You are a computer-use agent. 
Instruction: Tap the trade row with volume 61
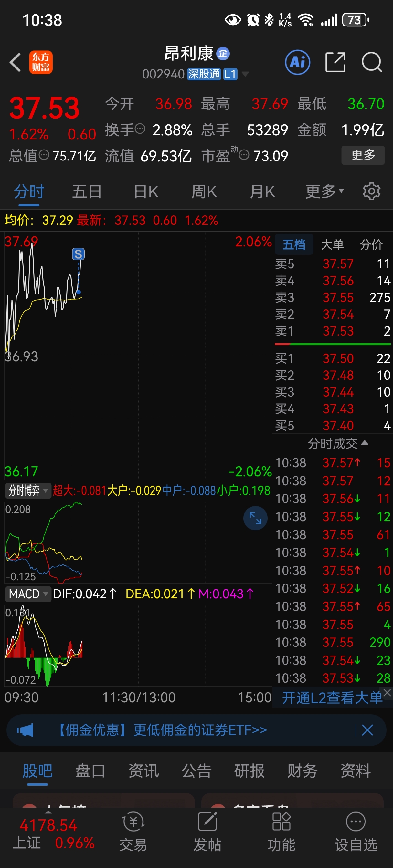333,535
